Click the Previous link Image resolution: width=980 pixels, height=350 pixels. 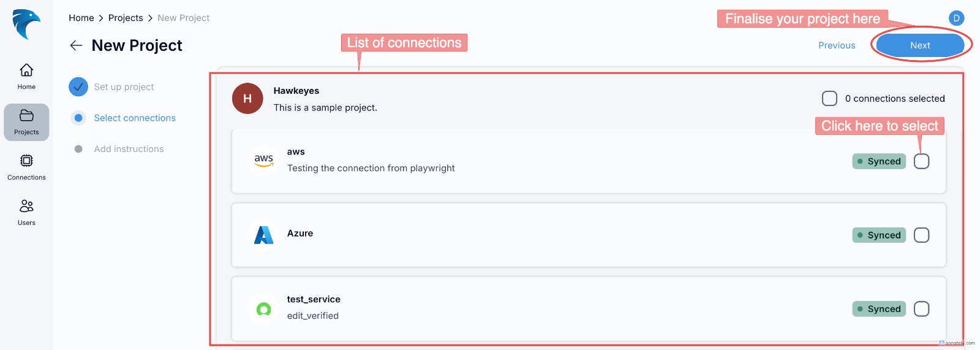837,45
